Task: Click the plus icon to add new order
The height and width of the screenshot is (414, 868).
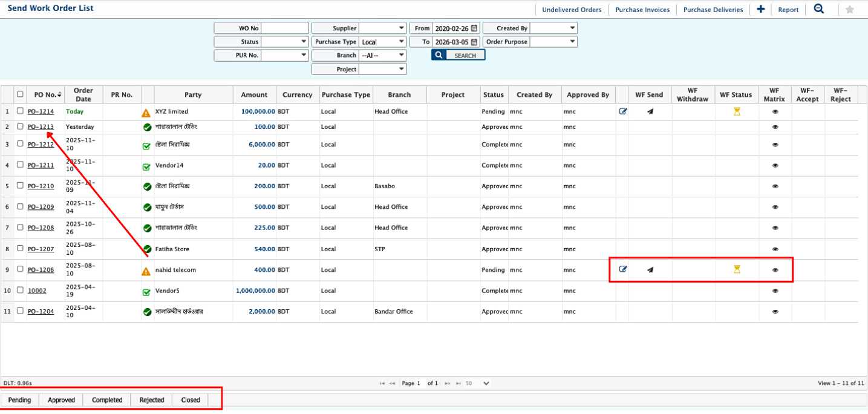Action: pyautogui.click(x=760, y=9)
